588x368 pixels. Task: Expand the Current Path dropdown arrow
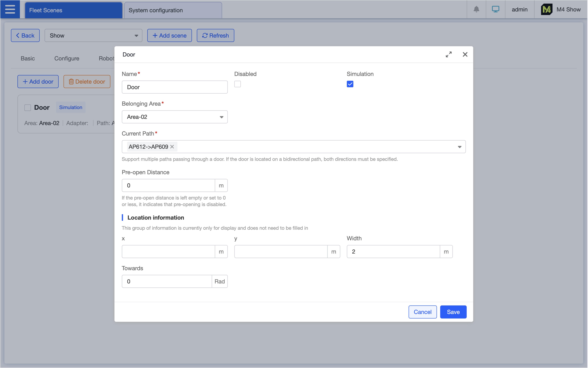click(x=459, y=147)
